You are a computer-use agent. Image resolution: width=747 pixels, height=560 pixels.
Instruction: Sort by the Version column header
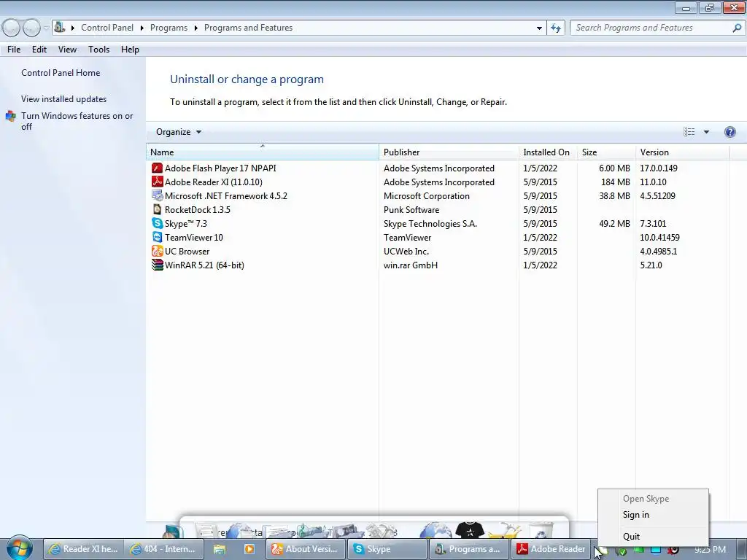point(682,152)
